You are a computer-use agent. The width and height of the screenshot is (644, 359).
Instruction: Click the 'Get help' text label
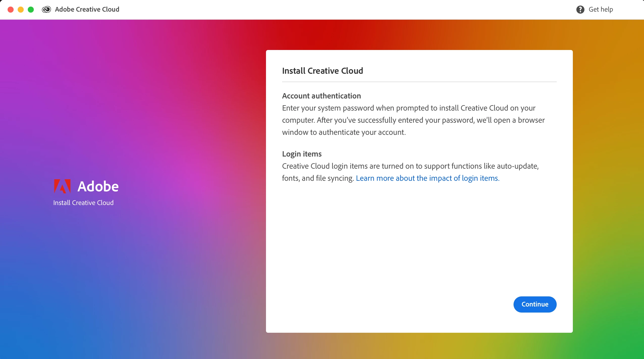coord(601,10)
